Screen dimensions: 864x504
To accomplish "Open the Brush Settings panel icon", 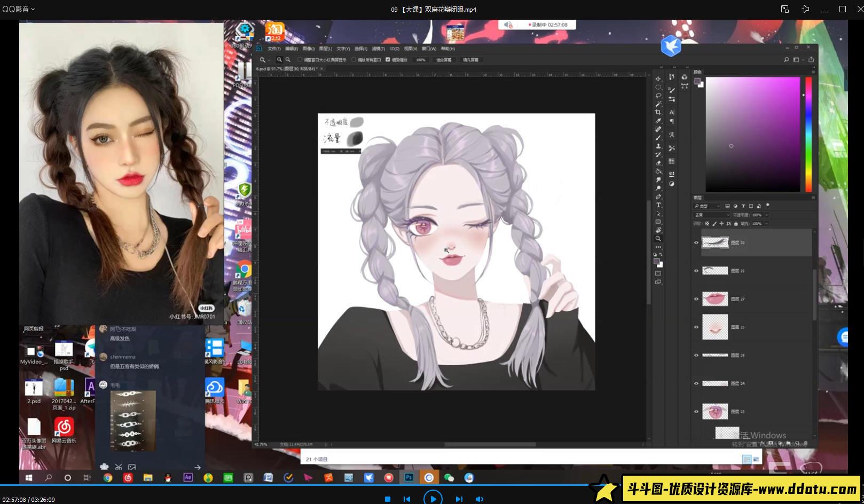I will [x=672, y=90].
